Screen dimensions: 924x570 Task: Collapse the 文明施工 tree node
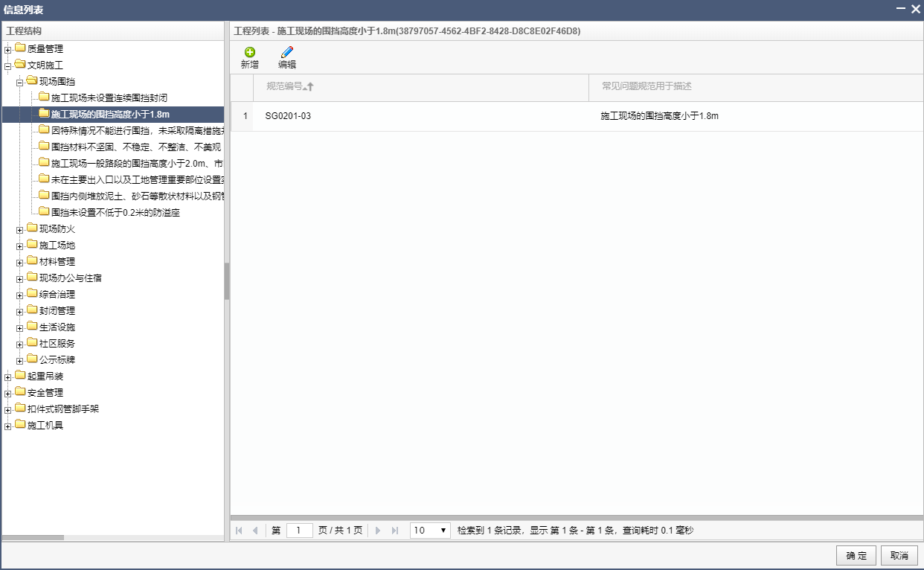(8, 65)
